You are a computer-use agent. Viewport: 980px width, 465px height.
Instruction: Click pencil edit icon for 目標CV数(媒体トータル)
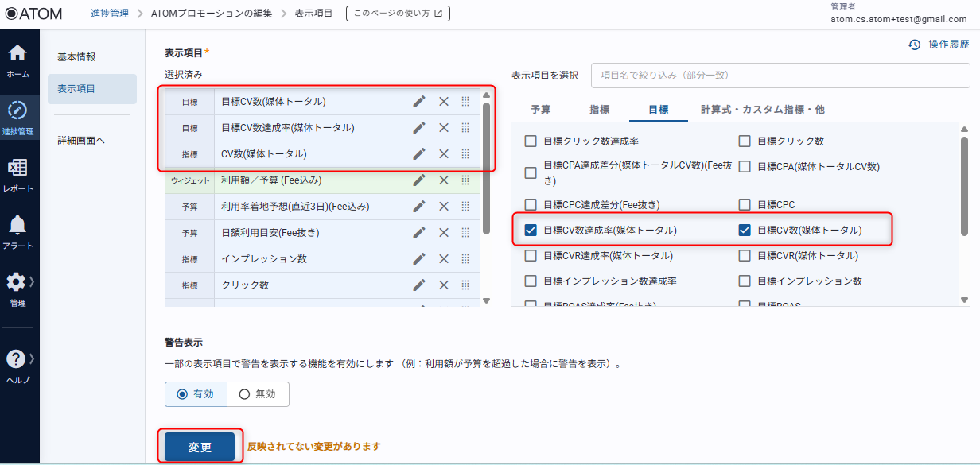point(419,102)
